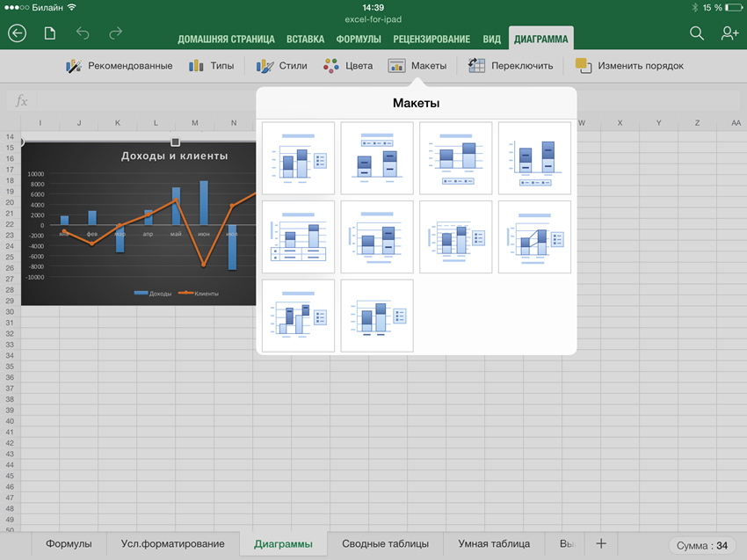The width and height of the screenshot is (747, 560).
Task: Tap the back arrow circle icon
Action: click(x=18, y=33)
